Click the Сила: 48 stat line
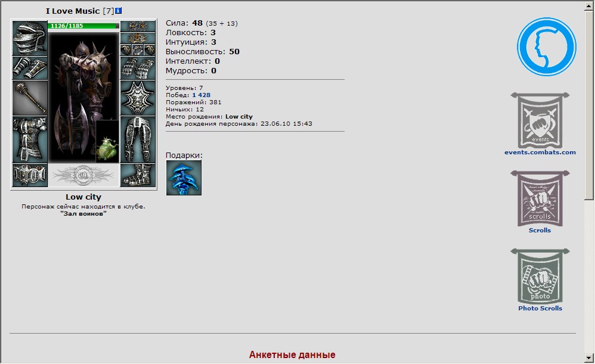The image size is (595, 364). click(202, 23)
